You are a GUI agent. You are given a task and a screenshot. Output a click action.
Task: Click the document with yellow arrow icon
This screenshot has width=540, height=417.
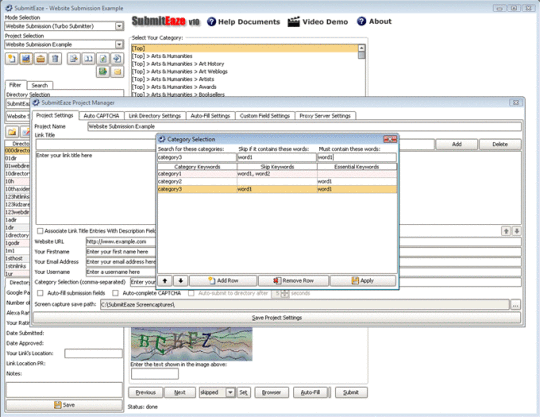click(74, 59)
